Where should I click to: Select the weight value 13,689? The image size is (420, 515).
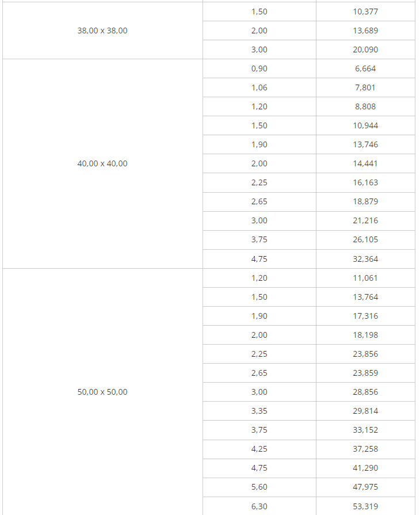pos(365,30)
